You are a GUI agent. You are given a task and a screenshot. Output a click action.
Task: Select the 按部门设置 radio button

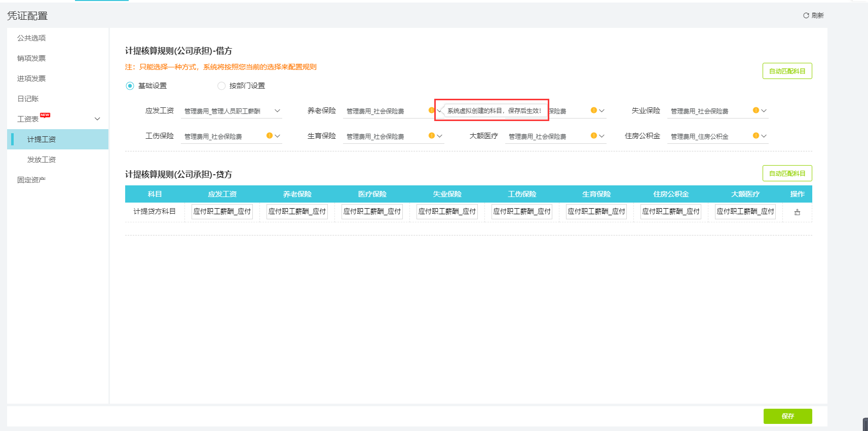[221, 86]
